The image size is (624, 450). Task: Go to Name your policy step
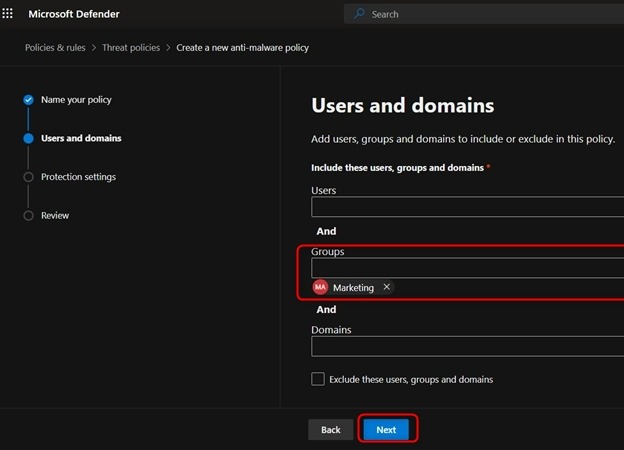(76, 100)
